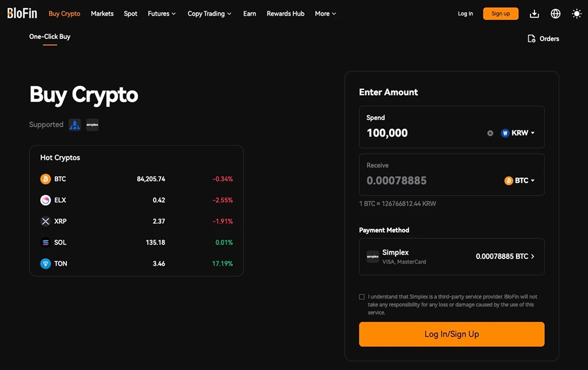This screenshot has width=588, height=370.
Task: Open the Markets menu item
Action: 102,14
